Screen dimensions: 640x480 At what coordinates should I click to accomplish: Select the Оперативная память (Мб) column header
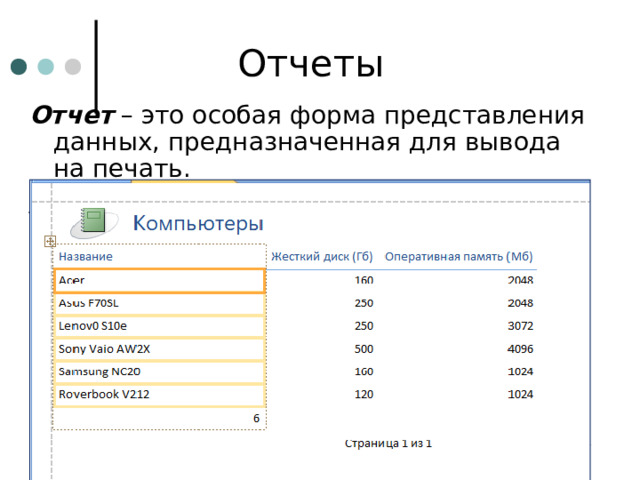459,256
